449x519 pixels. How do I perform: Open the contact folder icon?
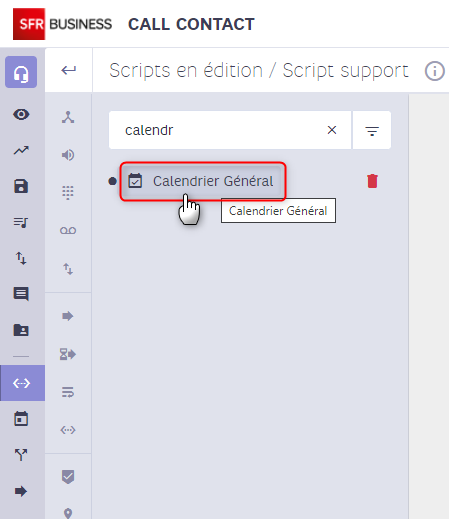[21, 330]
